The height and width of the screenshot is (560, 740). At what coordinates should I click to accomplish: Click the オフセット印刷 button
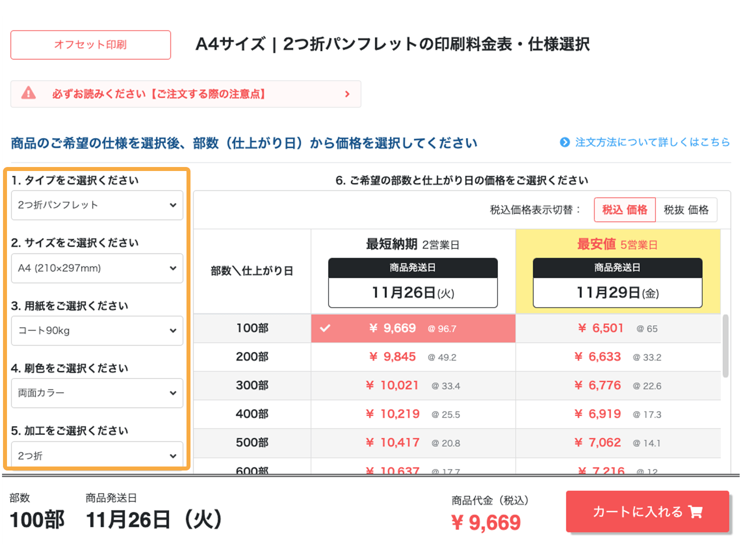[90, 44]
